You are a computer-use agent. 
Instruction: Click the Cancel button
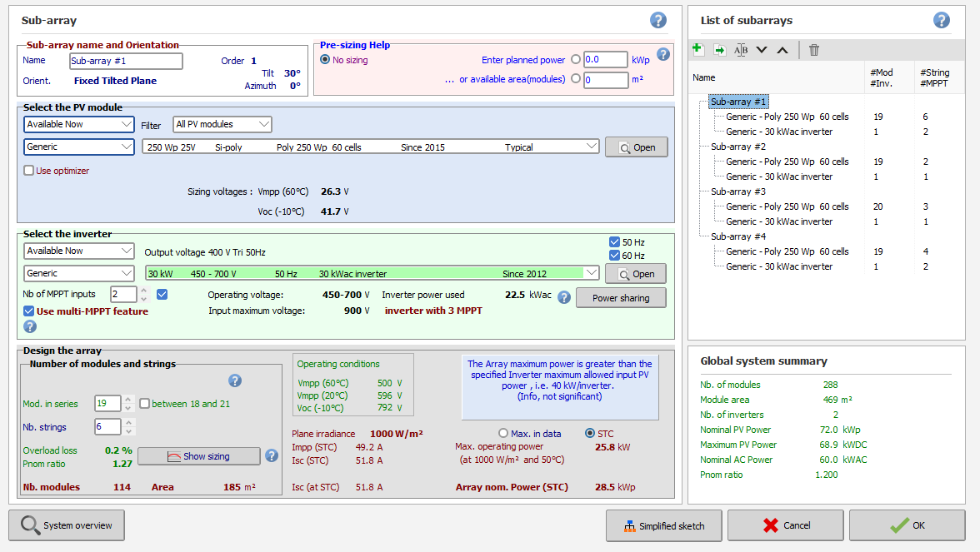pos(786,526)
